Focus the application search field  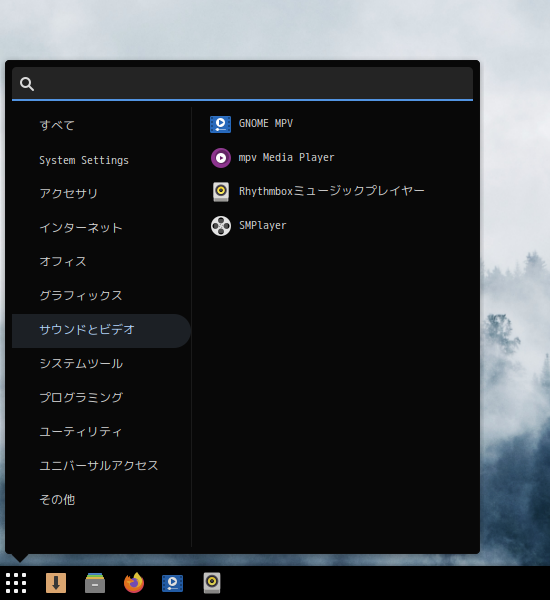pos(242,83)
